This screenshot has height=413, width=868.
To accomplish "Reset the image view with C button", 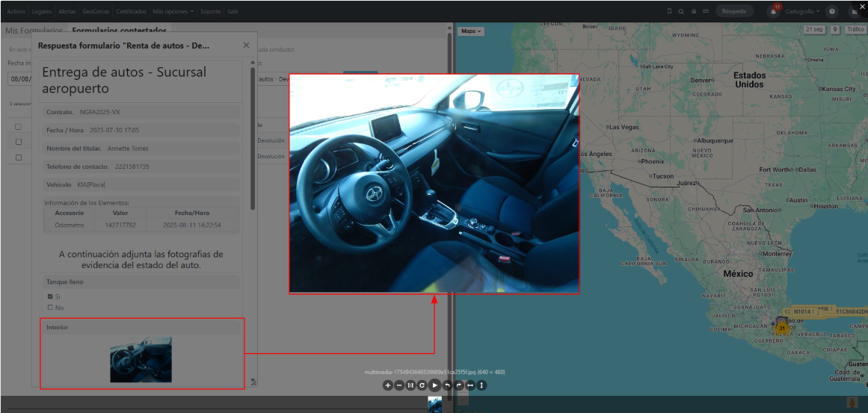I will [x=422, y=385].
